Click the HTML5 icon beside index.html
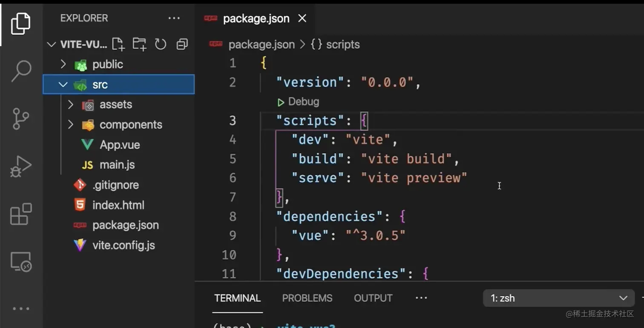The height and width of the screenshot is (328, 644). 80,205
